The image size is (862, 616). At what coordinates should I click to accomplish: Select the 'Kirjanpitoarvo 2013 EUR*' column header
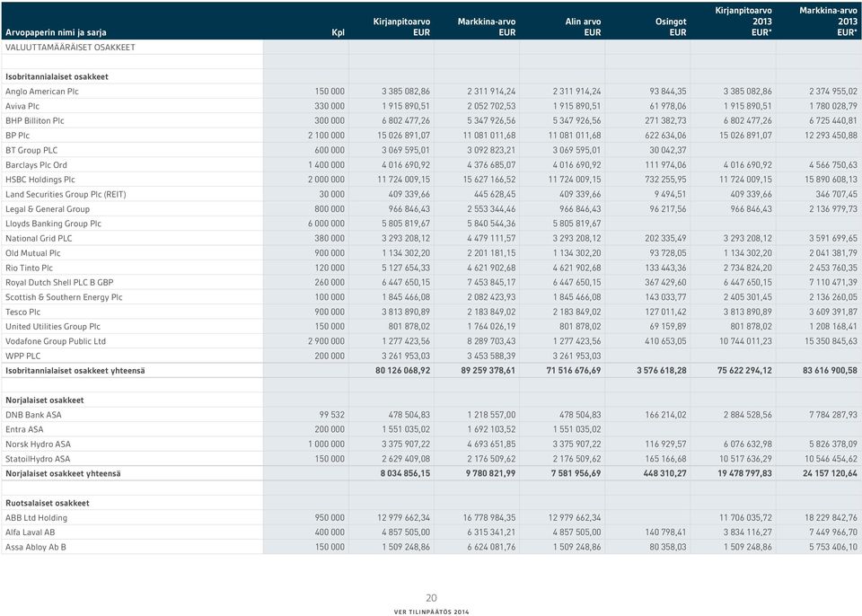(x=743, y=22)
